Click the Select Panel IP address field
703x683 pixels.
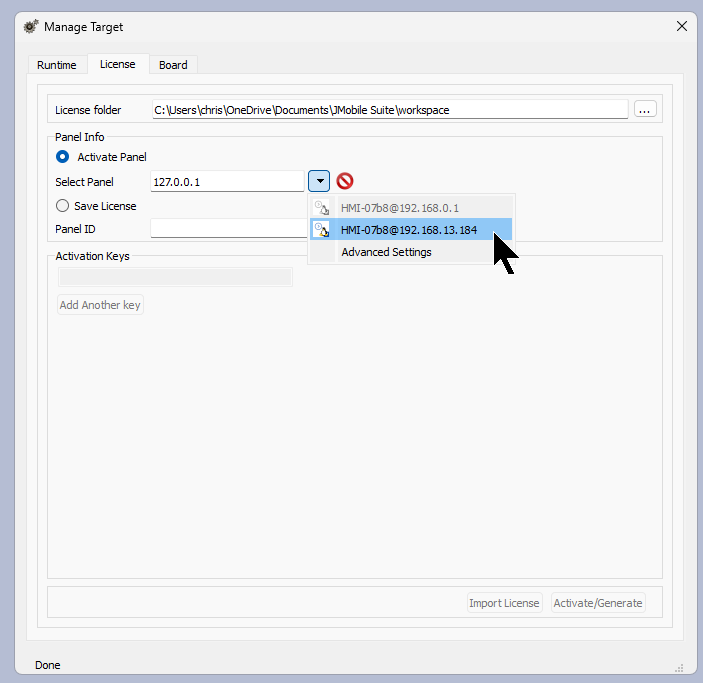(227, 182)
